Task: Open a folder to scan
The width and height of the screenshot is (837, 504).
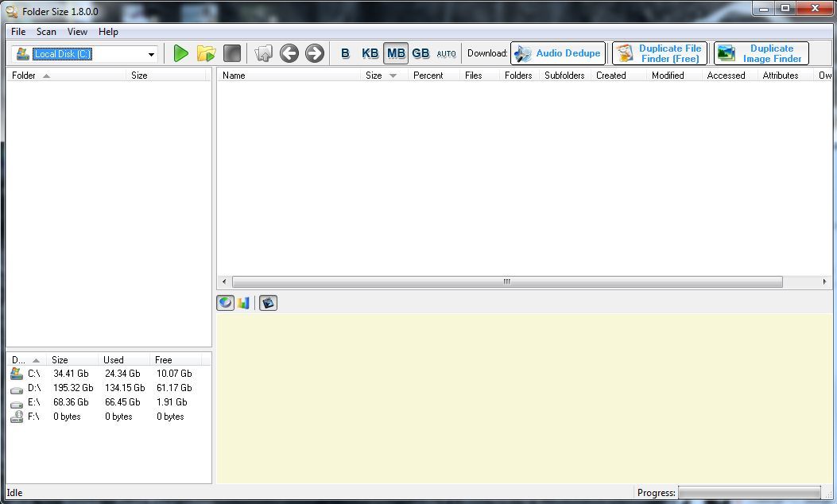Action: click(206, 53)
